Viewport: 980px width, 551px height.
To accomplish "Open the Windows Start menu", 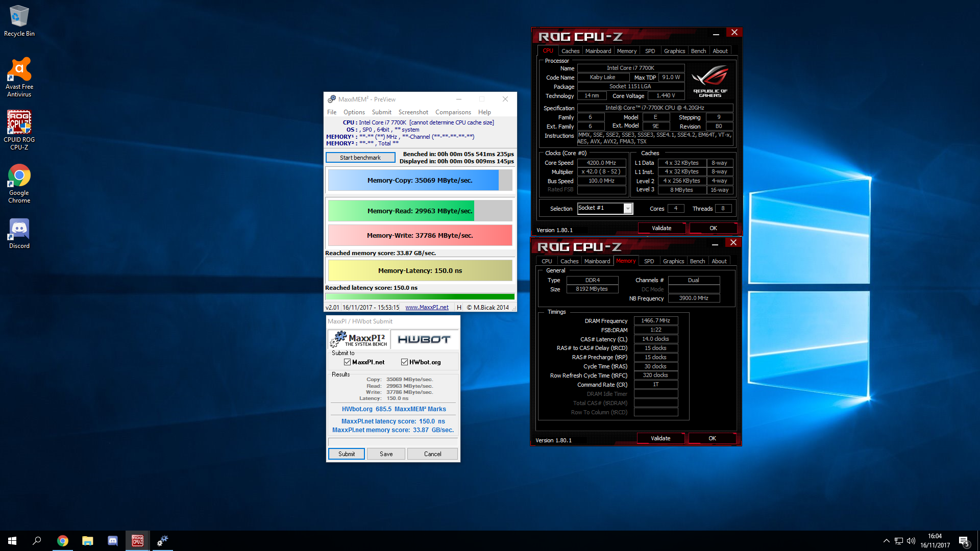I will click(x=12, y=541).
